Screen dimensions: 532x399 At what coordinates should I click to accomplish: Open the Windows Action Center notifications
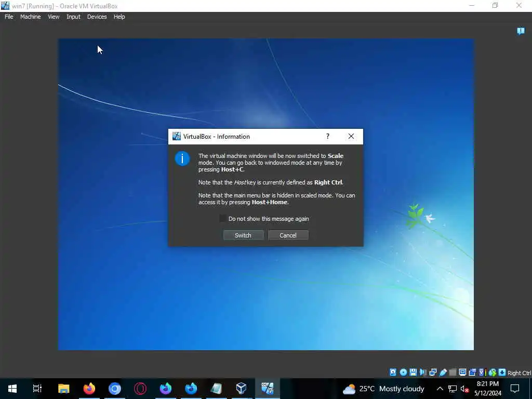[515, 389]
